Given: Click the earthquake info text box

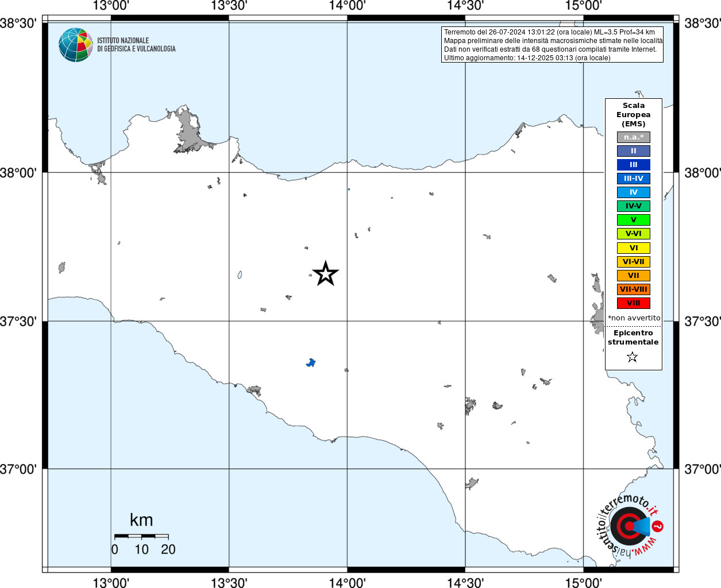Looking at the screenshot, I should pos(552,45).
